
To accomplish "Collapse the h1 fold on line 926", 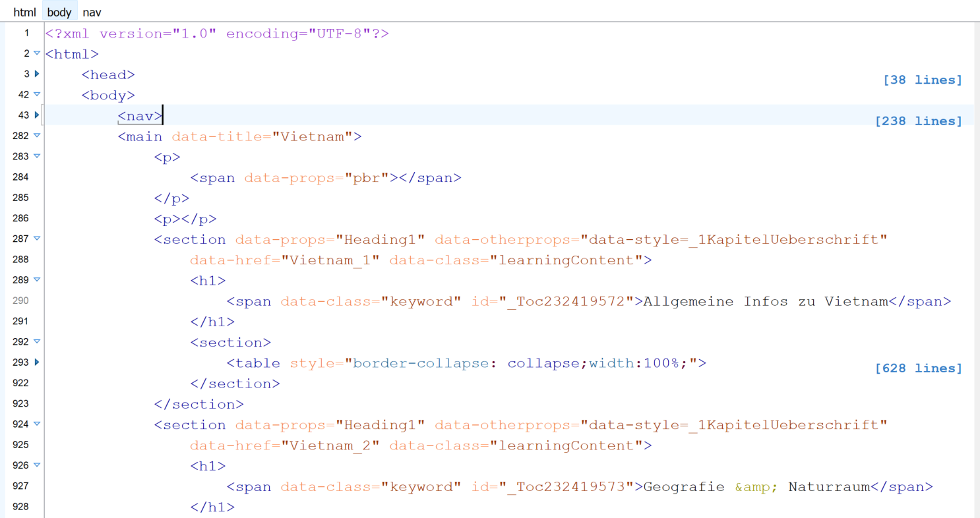I will tap(37, 465).
